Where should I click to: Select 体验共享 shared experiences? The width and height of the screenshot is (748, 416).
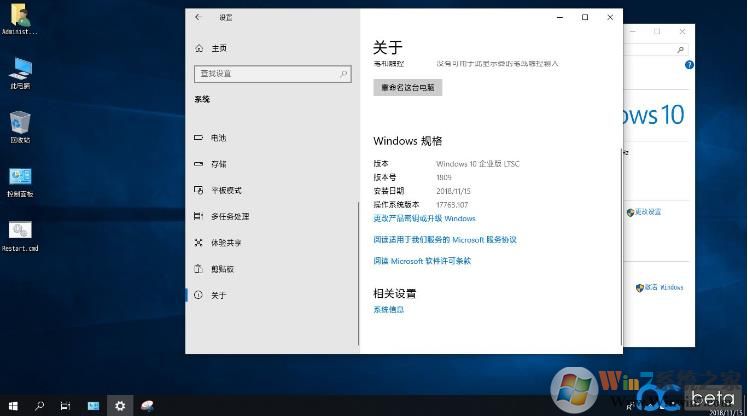pyautogui.click(x=225, y=243)
